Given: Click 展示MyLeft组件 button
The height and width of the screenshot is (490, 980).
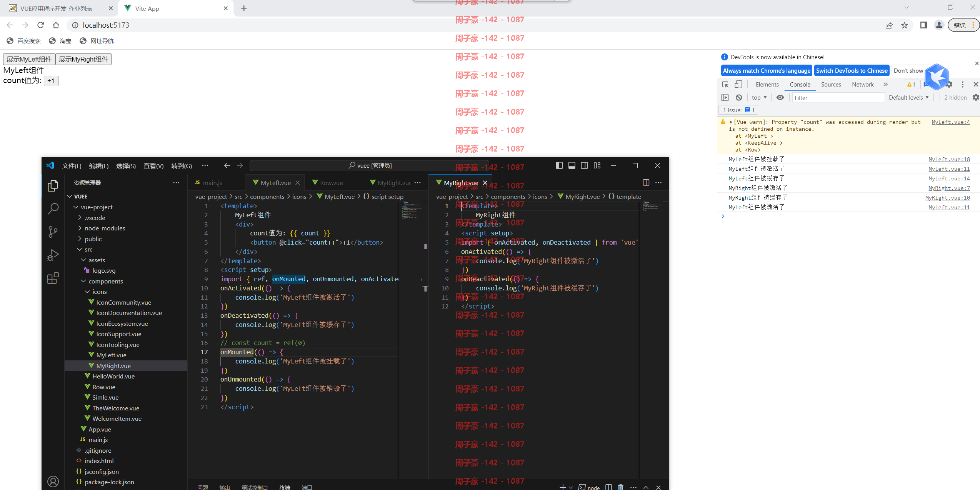Looking at the screenshot, I should [29, 59].
